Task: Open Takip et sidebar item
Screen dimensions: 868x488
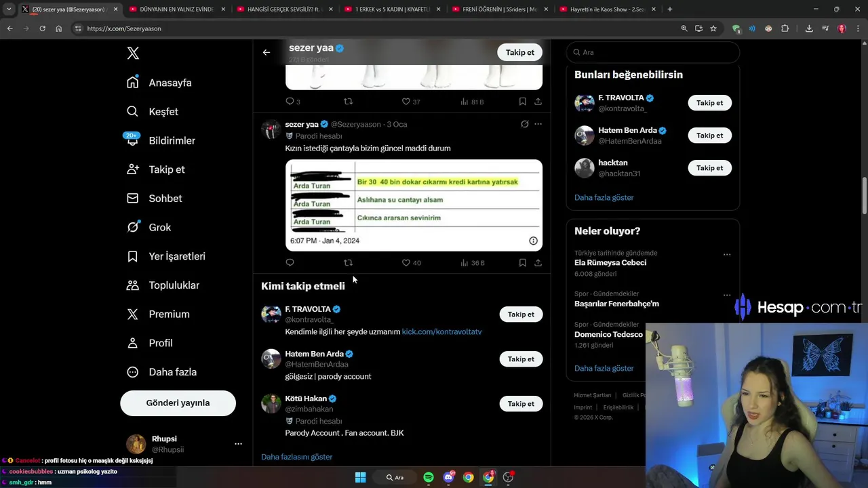Action: [155, 169]
